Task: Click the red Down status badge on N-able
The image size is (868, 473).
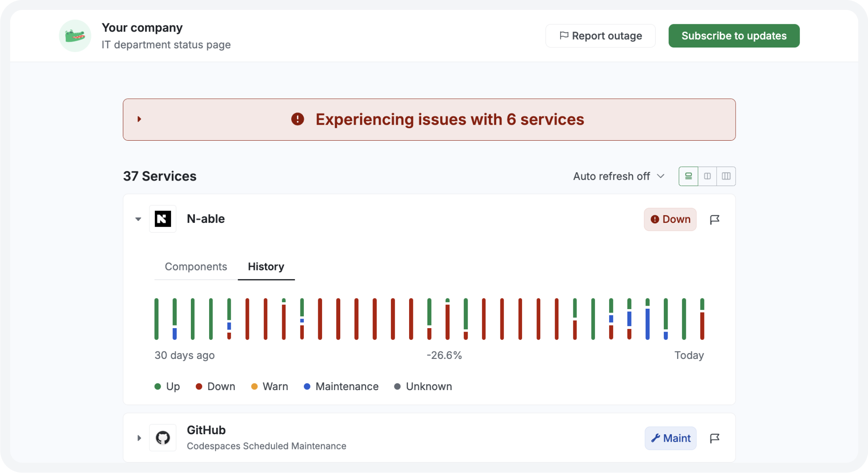Action: click(670, 219)
